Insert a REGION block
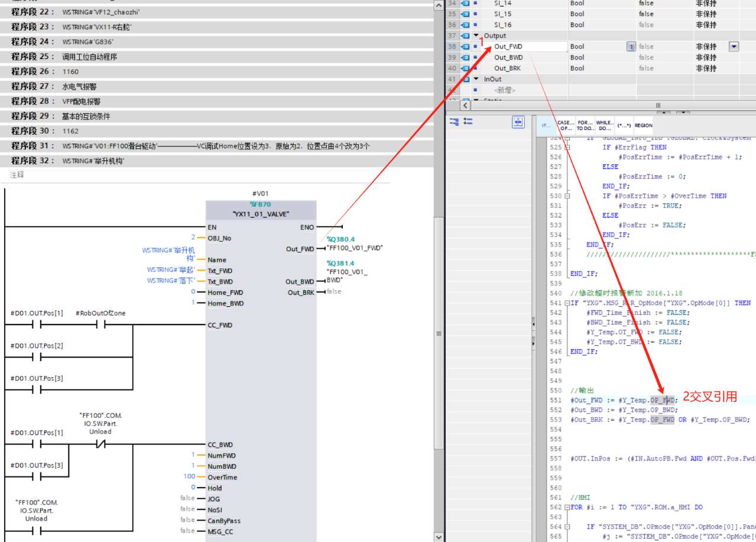756x542 pixels. [x=644, y=125]
